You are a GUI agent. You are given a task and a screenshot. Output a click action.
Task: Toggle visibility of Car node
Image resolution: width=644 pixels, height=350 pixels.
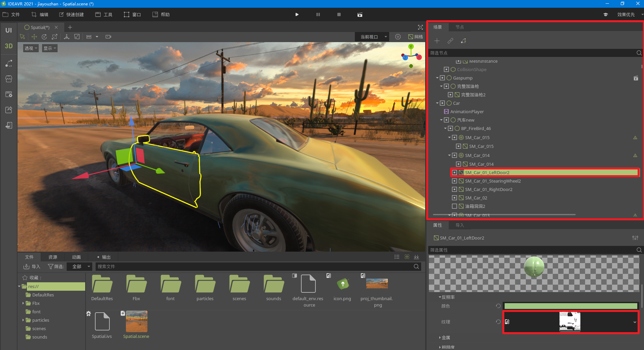(x=442, y=103)
